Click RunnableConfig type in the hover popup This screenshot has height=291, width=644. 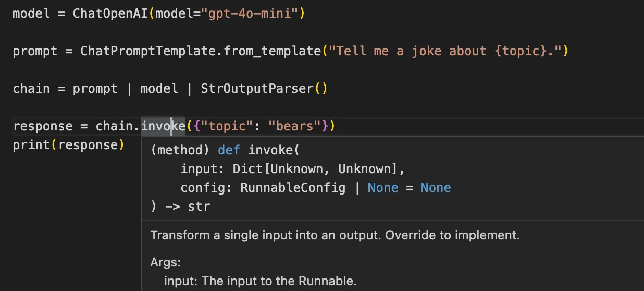tap(292, 188)
